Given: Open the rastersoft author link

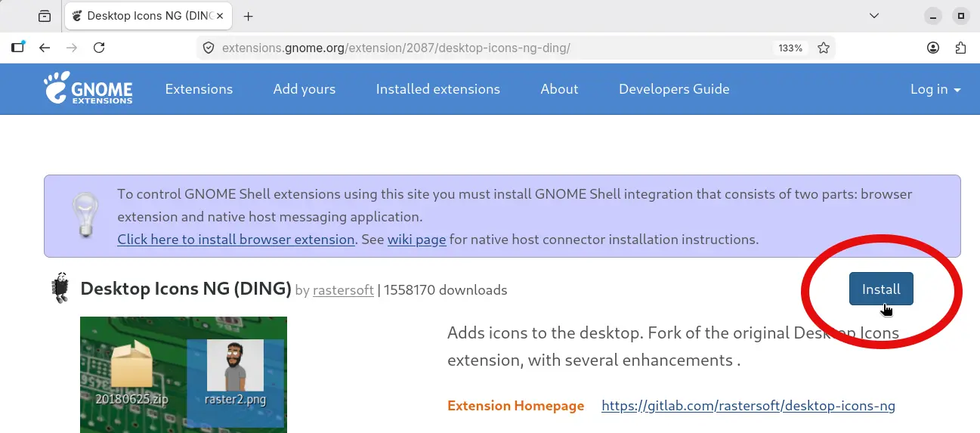Looking at the screenshot, I should (343, 290).
